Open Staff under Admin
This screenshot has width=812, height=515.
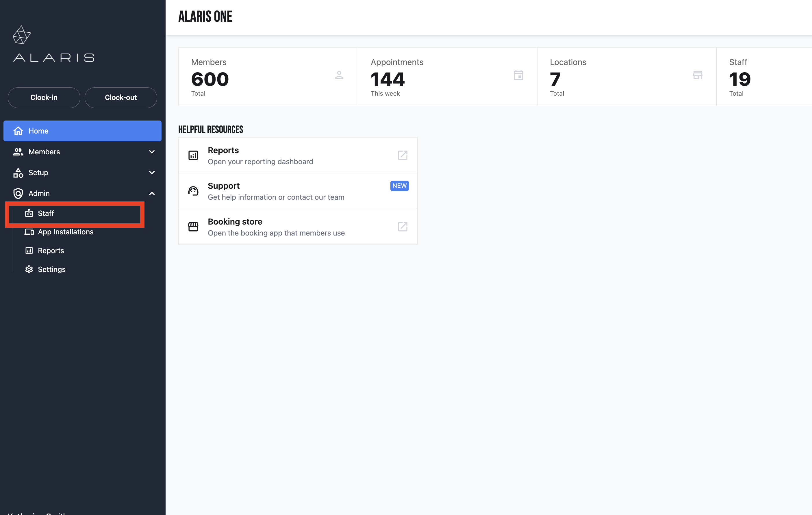[46, 213]
